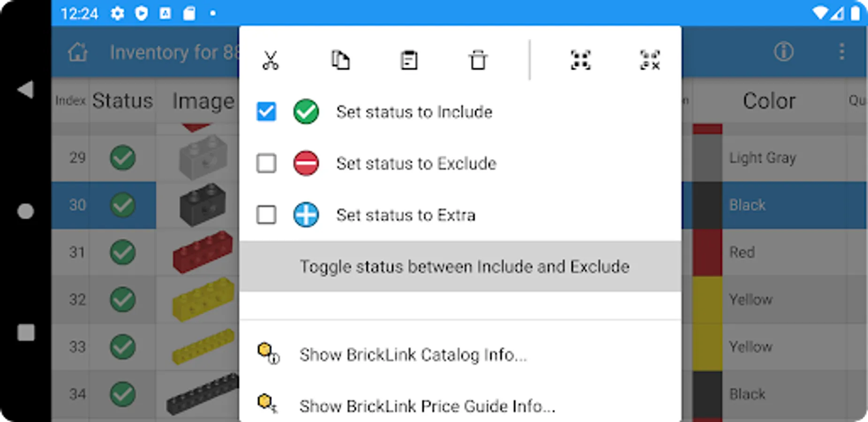This screenshot has width=868, height=422.
Task: Click the Paste clipboard icon
Action: click(409, 60)
